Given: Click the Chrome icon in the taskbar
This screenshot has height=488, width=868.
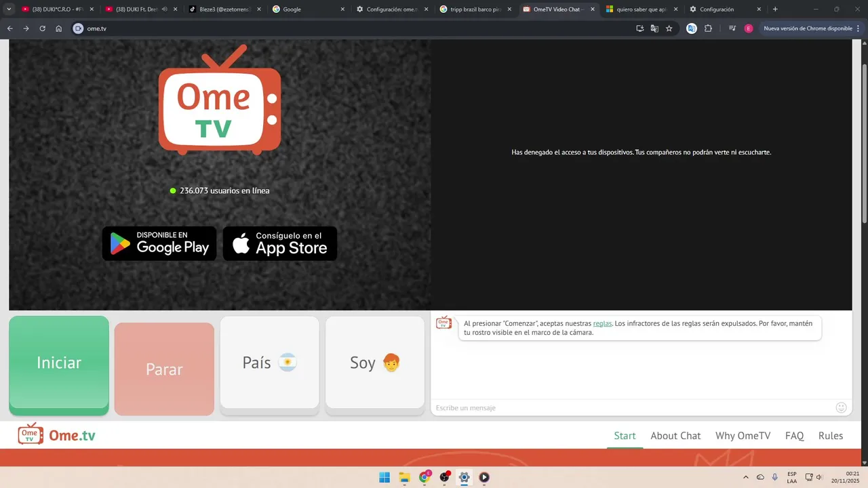Looking at the screenshot, I should 425,477.
